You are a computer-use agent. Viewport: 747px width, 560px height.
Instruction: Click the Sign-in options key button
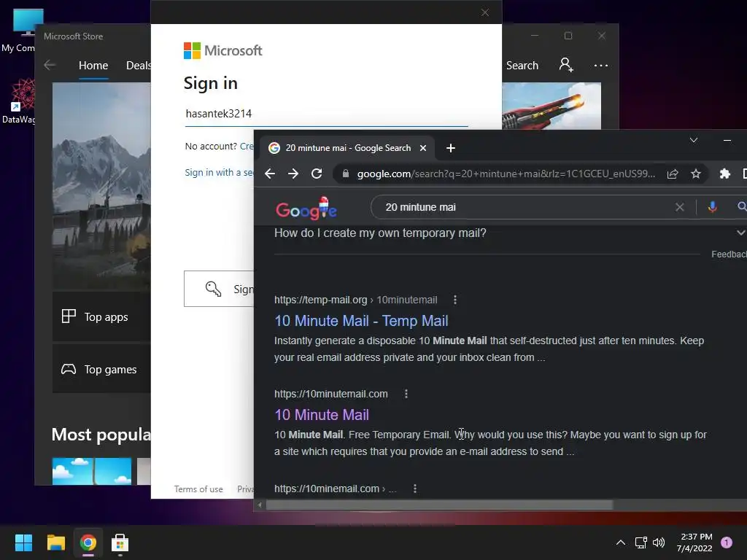(x=219, y=289)
